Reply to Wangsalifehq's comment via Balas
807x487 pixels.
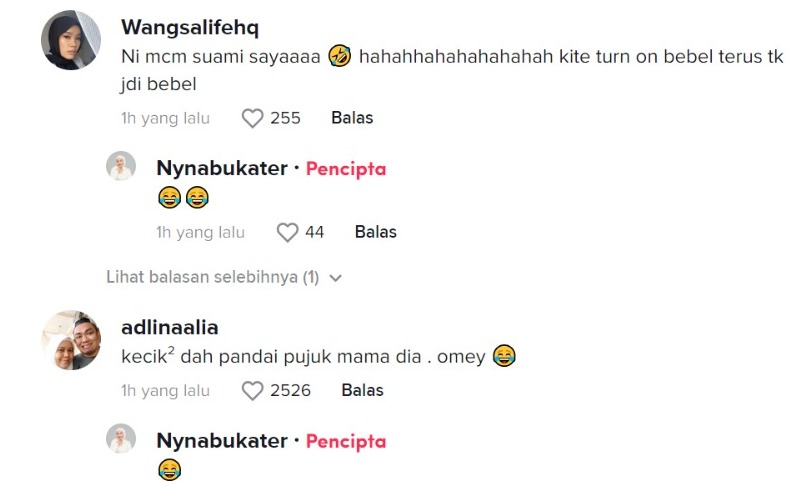click(x=352, y=118)
